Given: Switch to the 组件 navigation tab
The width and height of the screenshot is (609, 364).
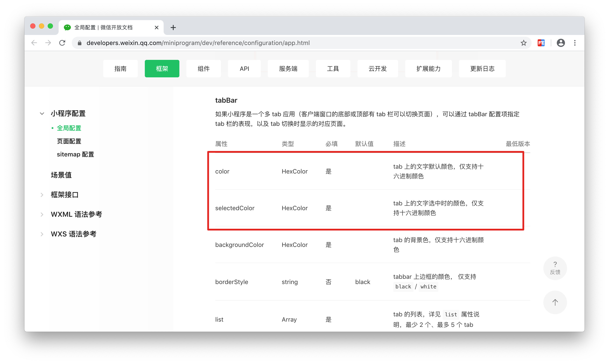Looking at the screenshot, I should [203, 69].
